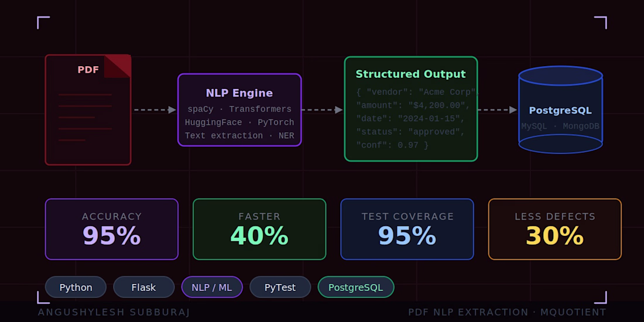Image resolution: width=644 pixels, height=322 pixels.
Task: Choose the NLP / ML tag
Action: (212, 287)
